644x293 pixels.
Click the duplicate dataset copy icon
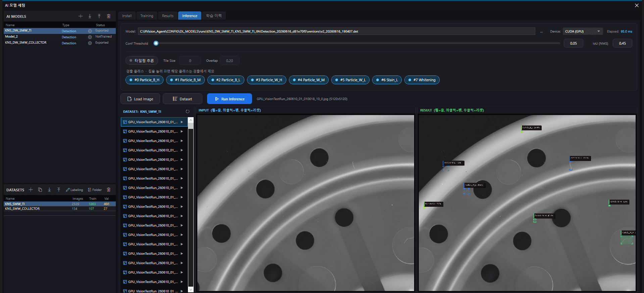(x=40, y=190)
